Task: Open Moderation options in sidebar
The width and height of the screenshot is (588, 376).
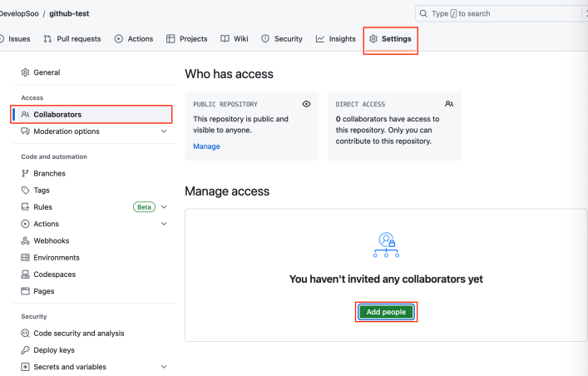Action: click(94, 131)
